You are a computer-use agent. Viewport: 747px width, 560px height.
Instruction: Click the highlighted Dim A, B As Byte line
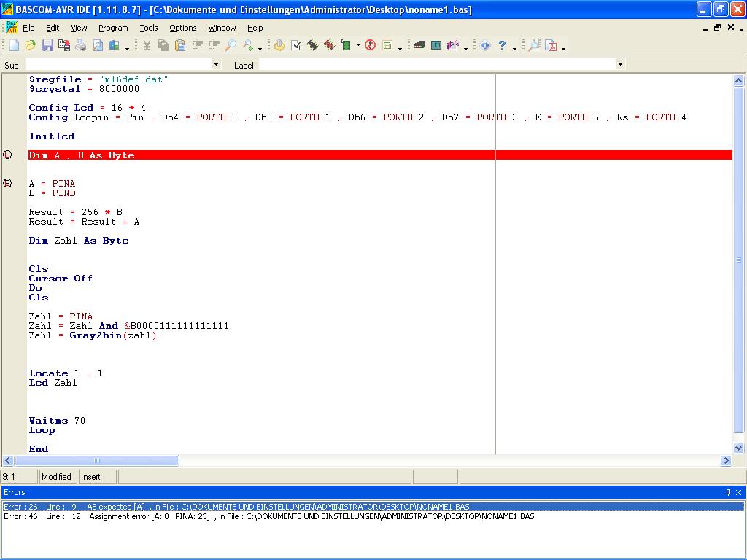click(x=380, y=155)
